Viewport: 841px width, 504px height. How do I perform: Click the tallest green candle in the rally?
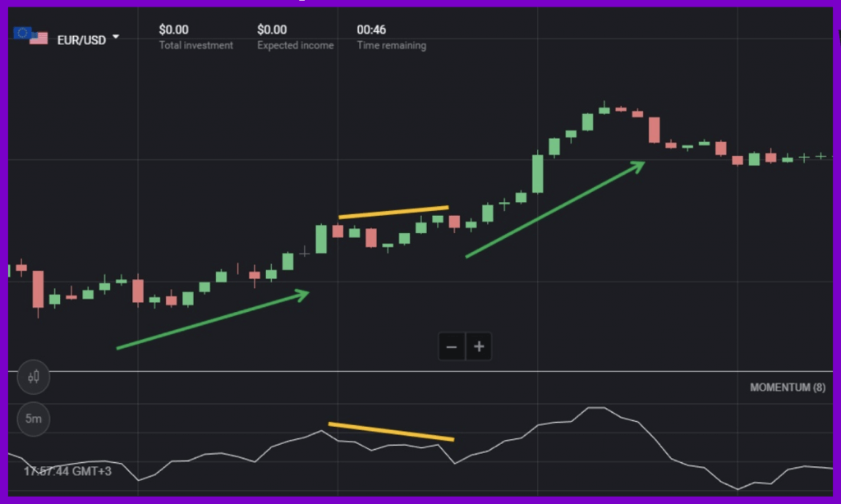(x=538, y=172)
